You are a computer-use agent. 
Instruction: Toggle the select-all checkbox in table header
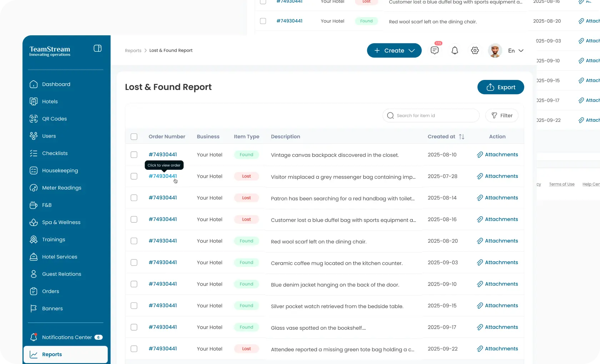(x=134, y=137)
